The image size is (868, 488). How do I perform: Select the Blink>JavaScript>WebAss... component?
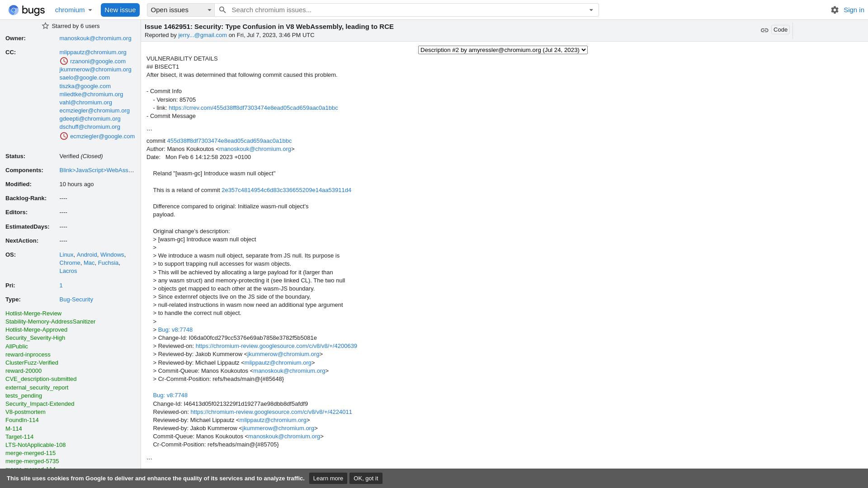coord(97,170)
